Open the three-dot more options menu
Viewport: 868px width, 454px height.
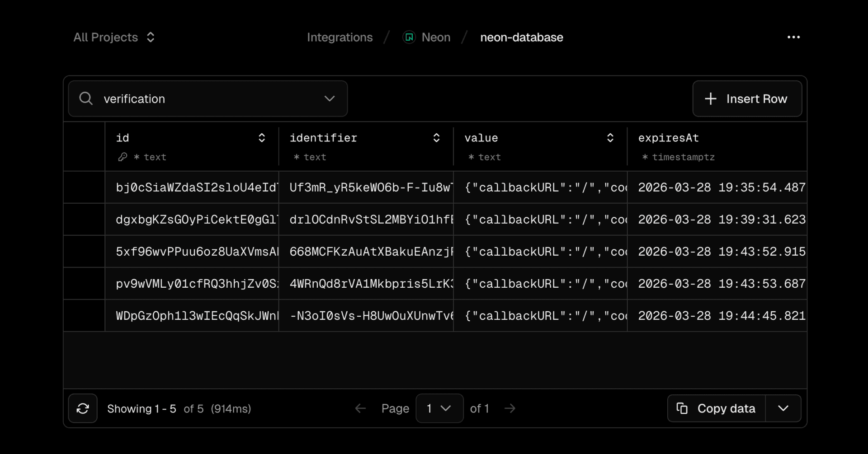793,37
